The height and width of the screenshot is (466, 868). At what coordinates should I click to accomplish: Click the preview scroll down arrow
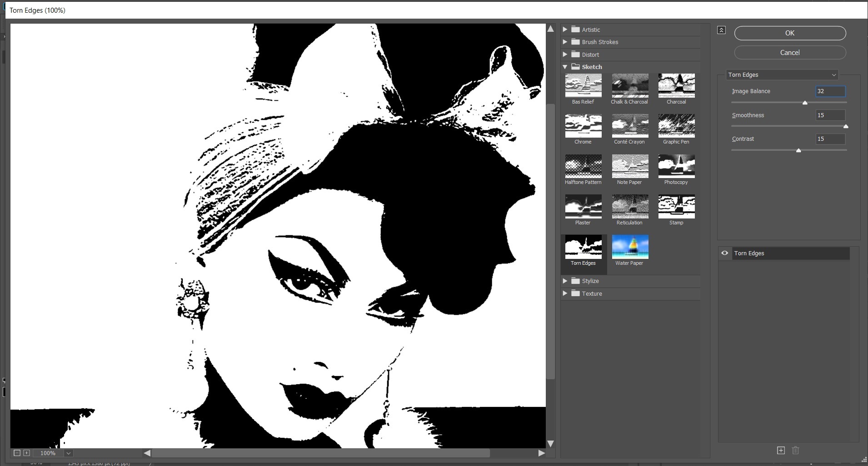click(550, 444)
